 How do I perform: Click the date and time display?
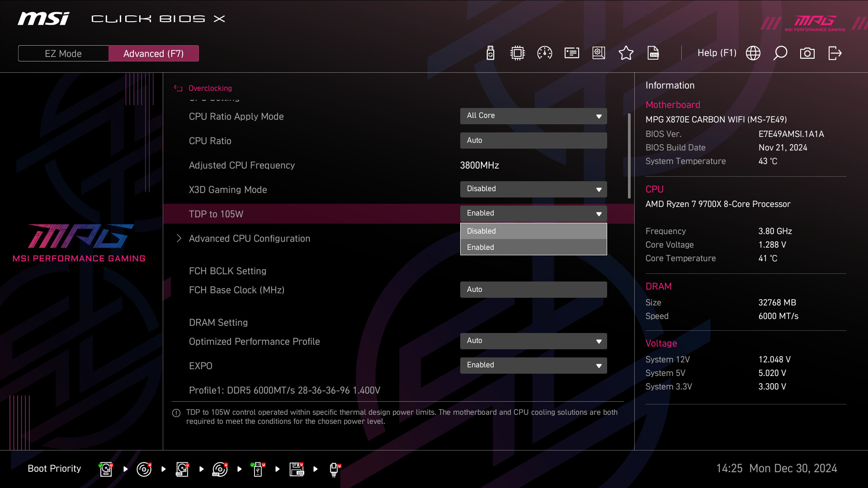click(x=776, y=469)
